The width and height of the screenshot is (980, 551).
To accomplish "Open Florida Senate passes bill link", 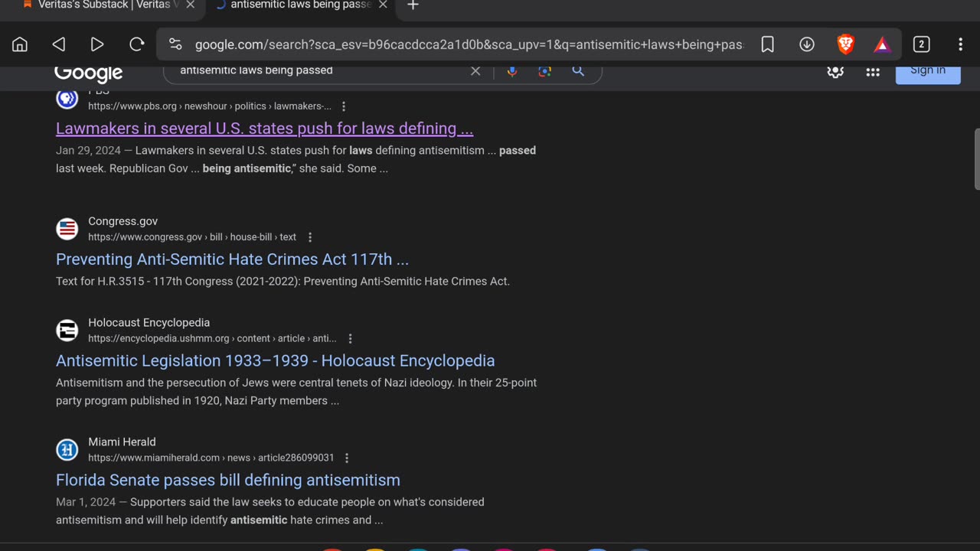I will (228, 480).
